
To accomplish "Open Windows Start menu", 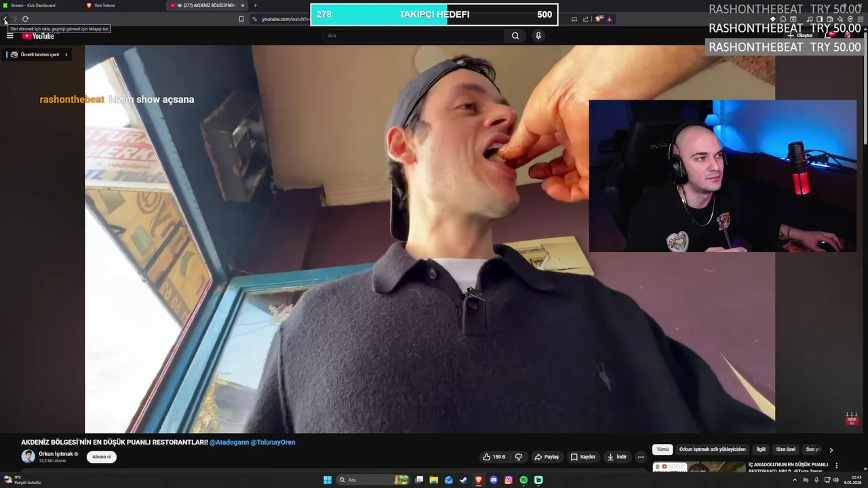I will [328, 480].
